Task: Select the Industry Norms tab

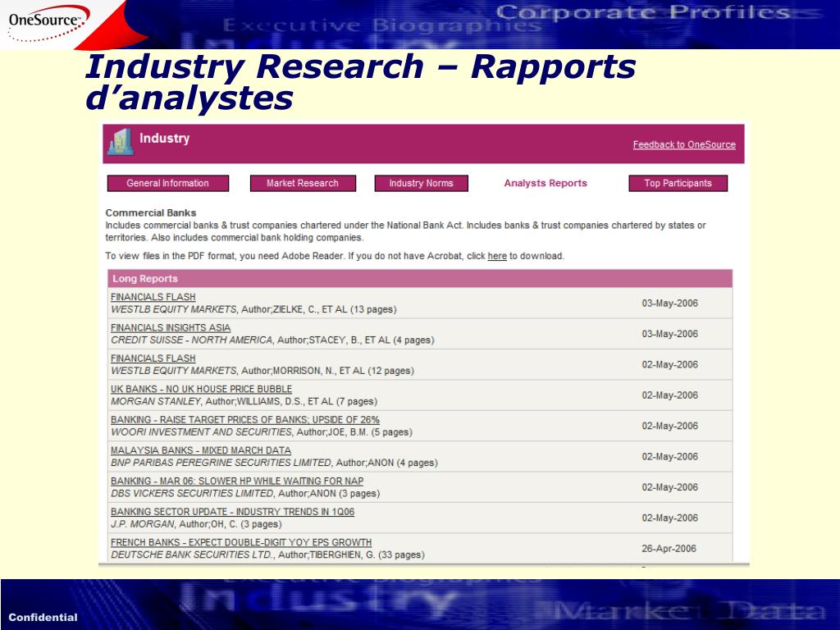Action: (421, 183)
